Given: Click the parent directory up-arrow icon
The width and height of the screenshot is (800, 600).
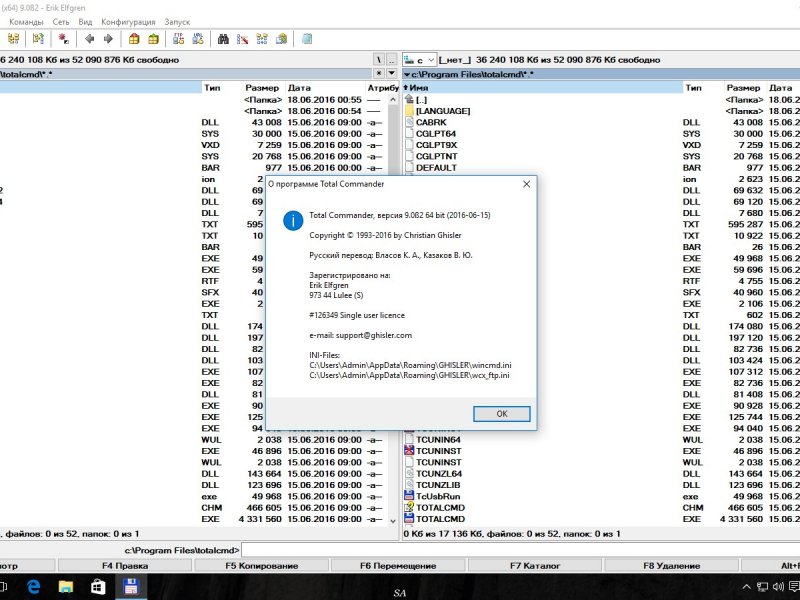Looking at the screenshot, I should [409, 99].
